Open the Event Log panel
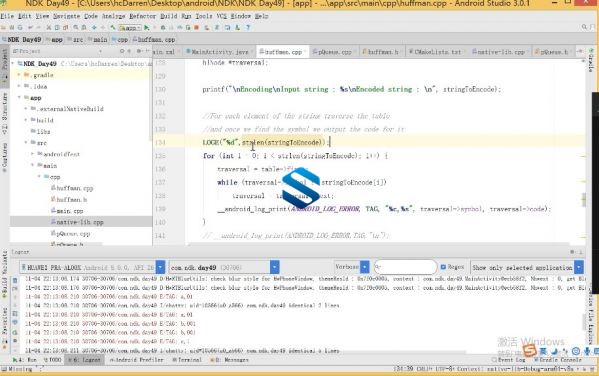 click(x=508, y=360)
